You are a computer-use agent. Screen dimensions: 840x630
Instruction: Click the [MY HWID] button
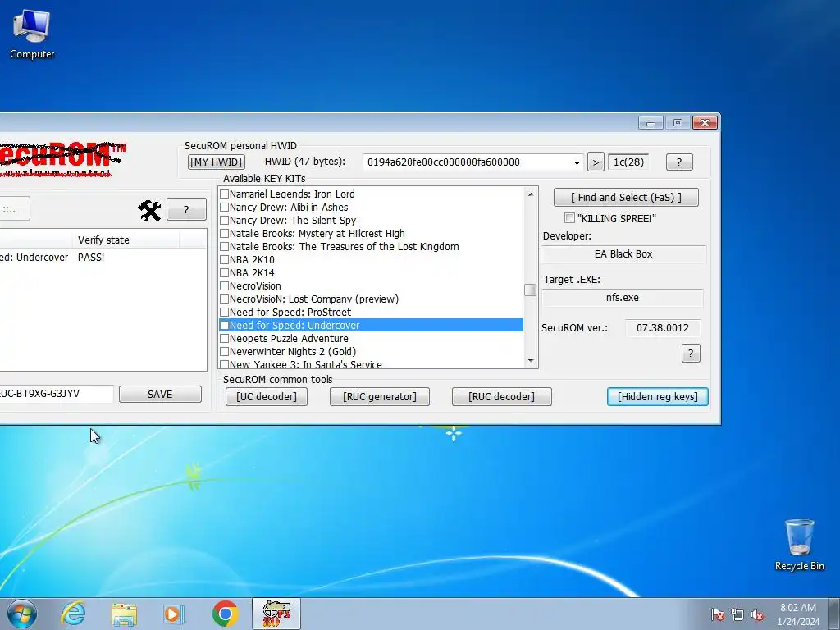(x=217, y=162)
